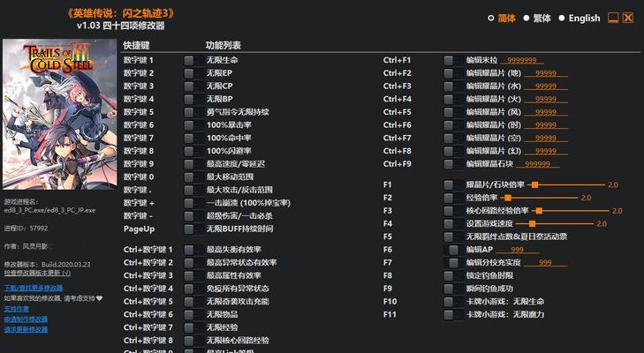The width and height of the screenshot is (644, 353).
Task: Toggle 无限BP
Action: coord(193,100)
